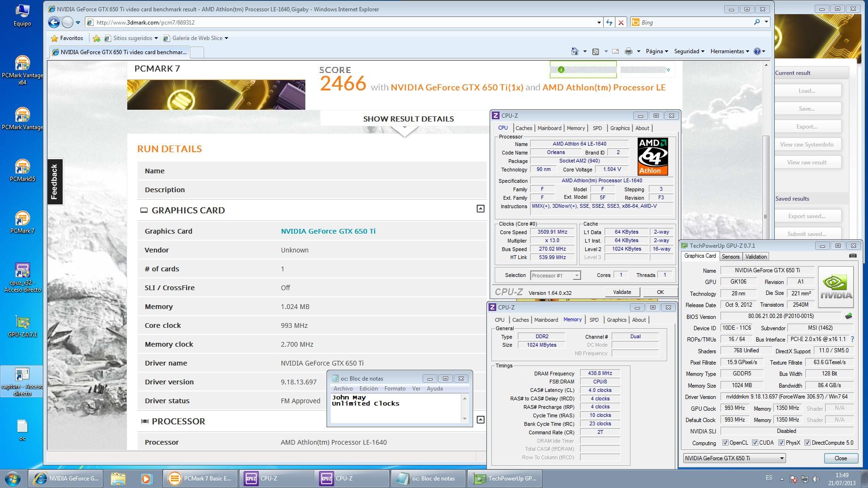This screenshot has height=488, width=868.
Task: Click Validate button in CPU-Z
Action: [622, 292]
